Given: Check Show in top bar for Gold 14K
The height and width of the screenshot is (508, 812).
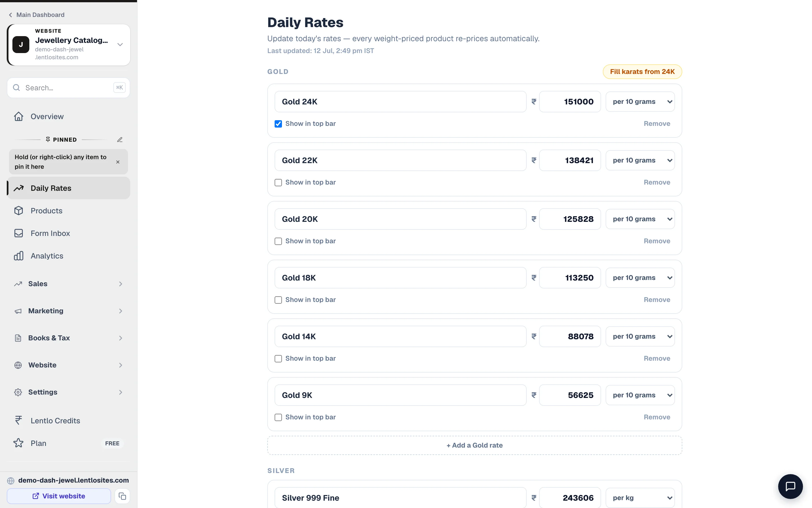Looking at the screenshot, I should pos(278,358).
